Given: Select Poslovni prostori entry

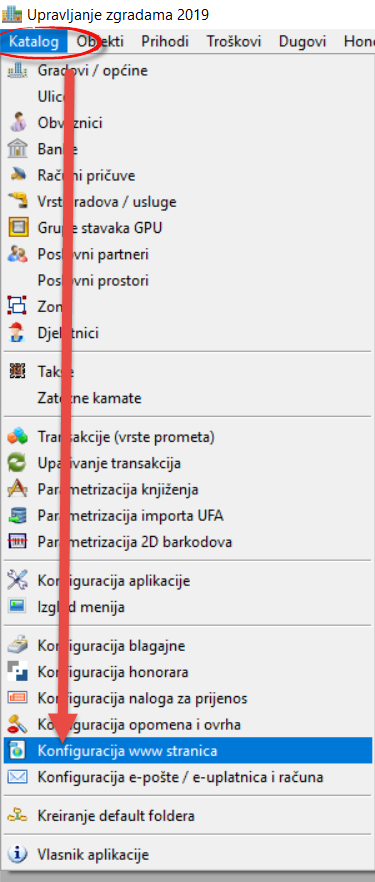Looking at the screenshot, I should [188, 280].
